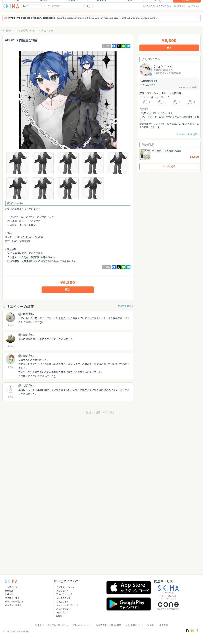Image resolution: width=203 pixels, height=644 pixels.
Task: Click the note icon in footer corner
Action: pyautogui.click(x=187, y=631)
